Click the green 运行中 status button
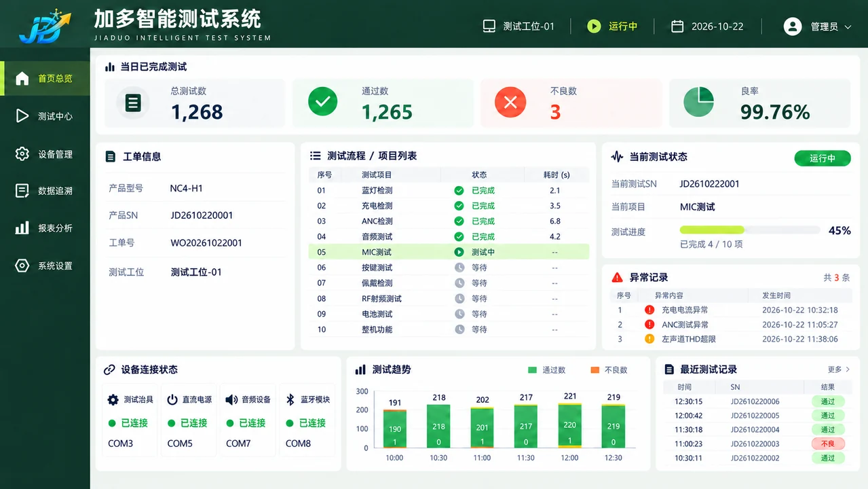This screenshot has width=868, height=489. point(823,158)
